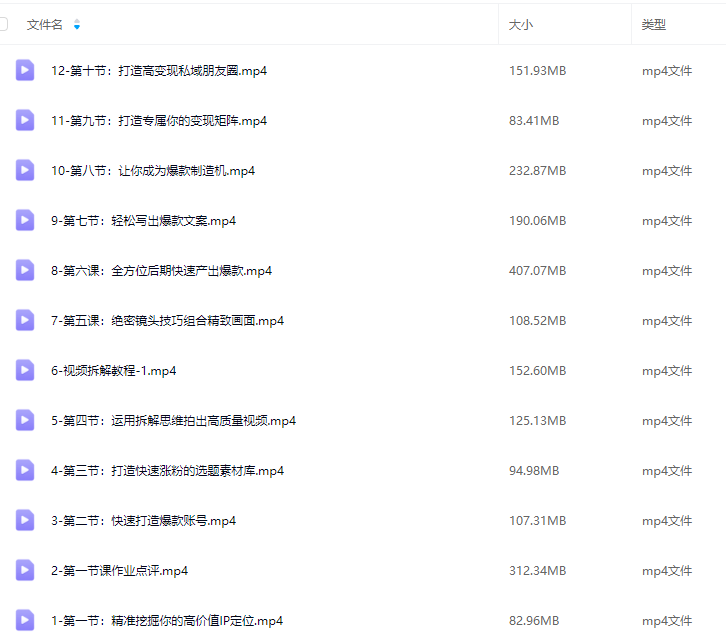726x633 pixels.
Task: Toggle the sort arrow next to 文件名
Action: coord(77,24)
